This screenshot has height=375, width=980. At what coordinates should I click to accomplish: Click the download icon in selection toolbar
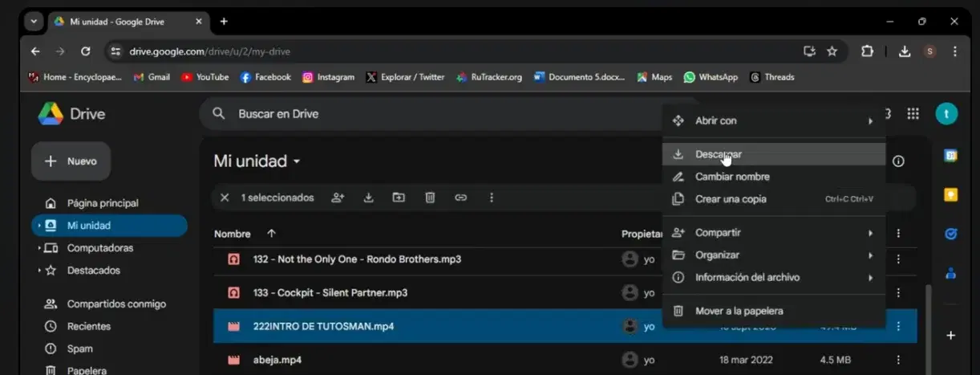(x=369, y=198)
